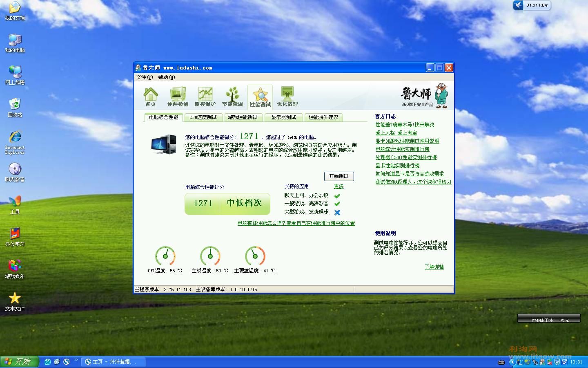
Task: Switch to 游戏性能测试 tab
Action: point(243,117)
